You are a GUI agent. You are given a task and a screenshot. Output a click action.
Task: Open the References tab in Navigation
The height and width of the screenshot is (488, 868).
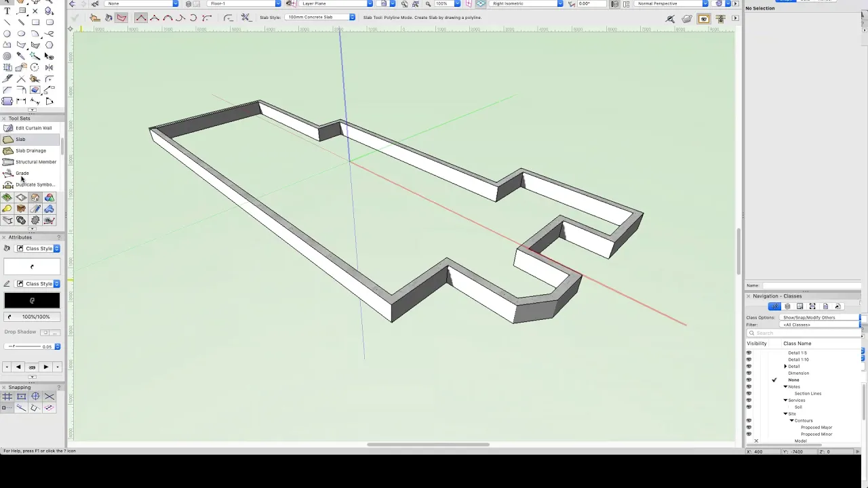click(837, 306)
